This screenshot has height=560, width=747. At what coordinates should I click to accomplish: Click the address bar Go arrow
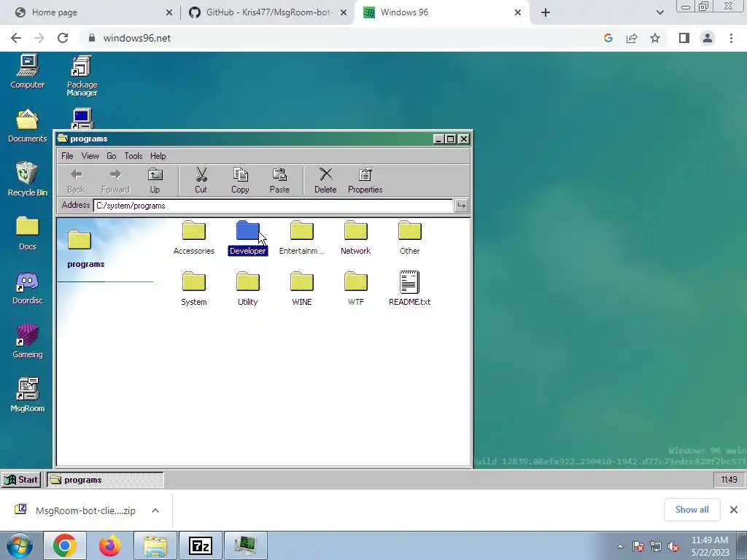click(x=461, y=206)
